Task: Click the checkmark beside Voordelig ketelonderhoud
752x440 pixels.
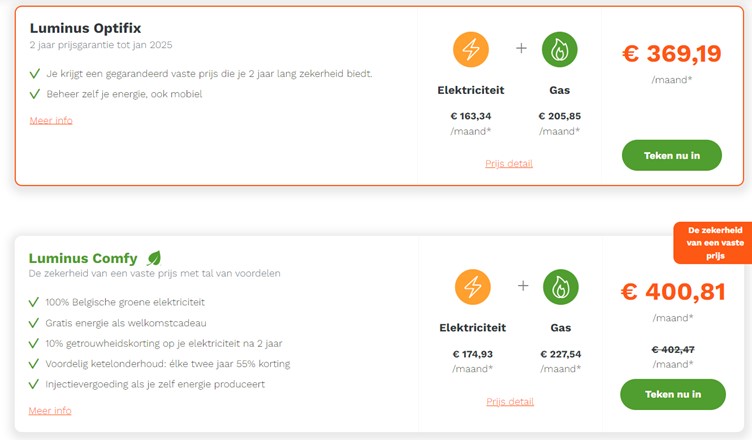Action: pyautogui.click(x=34, y=364)
